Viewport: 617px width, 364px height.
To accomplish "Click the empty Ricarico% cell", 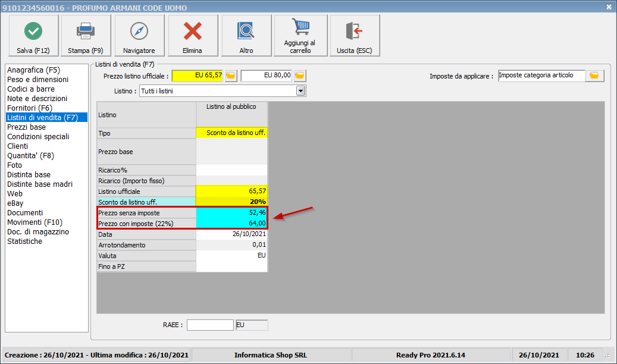I will [x=231, y=170].
